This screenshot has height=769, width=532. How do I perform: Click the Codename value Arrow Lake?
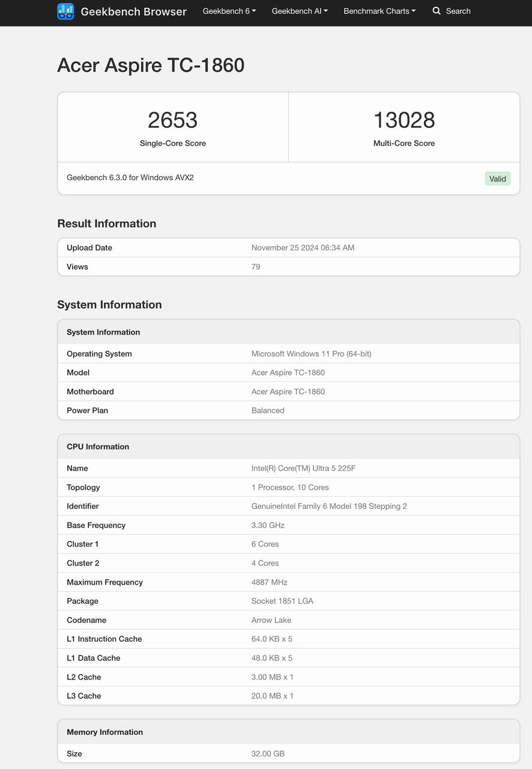pyautogui.click(x=271, y=620)
